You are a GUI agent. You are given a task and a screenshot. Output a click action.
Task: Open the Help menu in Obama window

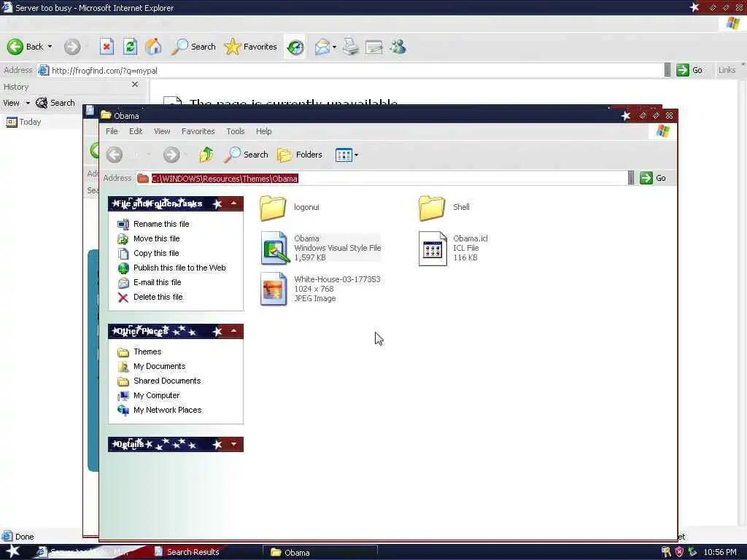point(263,131)
